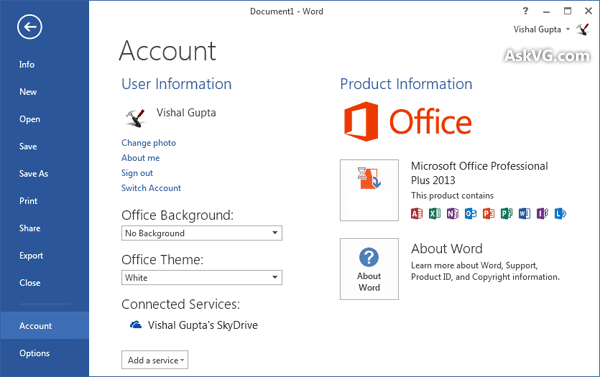Click the Access app icon
The width and height of the screenshot is (600, 377).
tap(417, 213)
